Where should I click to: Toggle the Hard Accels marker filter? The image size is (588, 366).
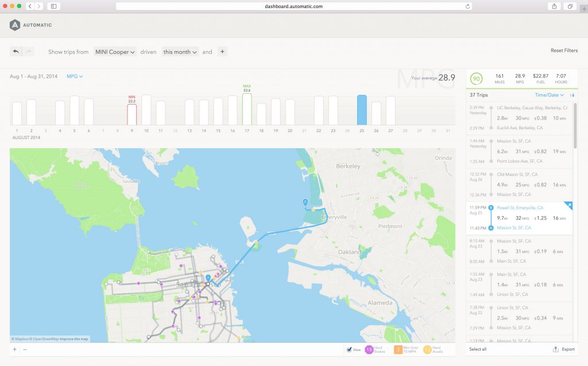(428, 349)
